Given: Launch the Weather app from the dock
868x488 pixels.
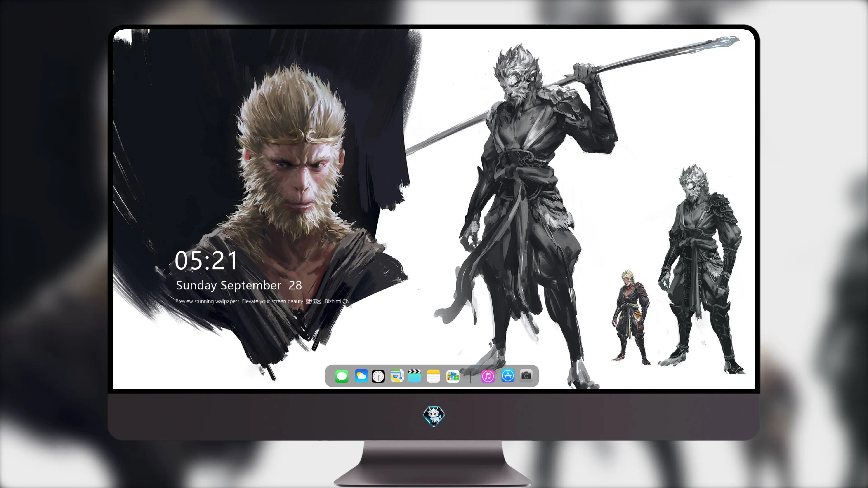Looking at the screenshot, I should pyautogui.click(x=361, y=376).
